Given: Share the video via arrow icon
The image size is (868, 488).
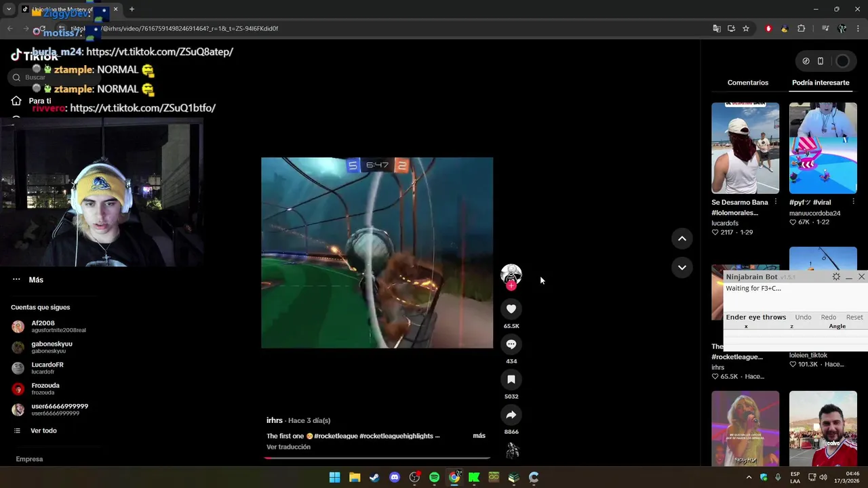Looking at the screenshot, I should click(511, 415).
